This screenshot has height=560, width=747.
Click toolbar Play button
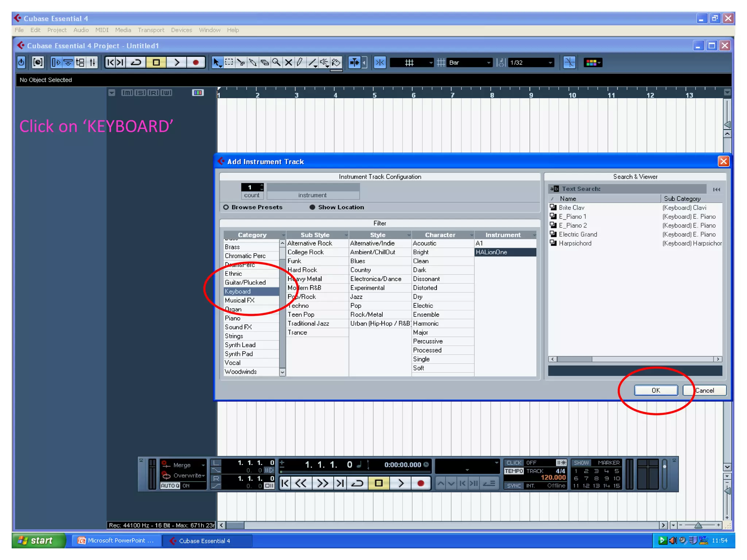177,63
